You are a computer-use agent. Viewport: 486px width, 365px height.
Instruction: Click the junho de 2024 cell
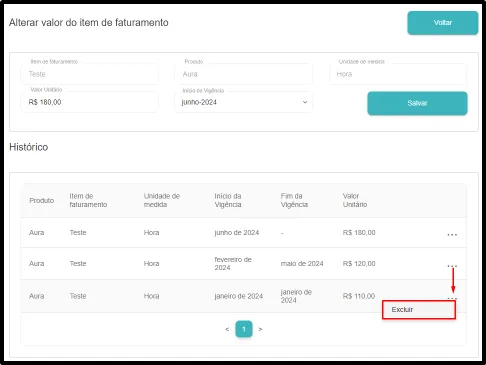tap(237, 233)
